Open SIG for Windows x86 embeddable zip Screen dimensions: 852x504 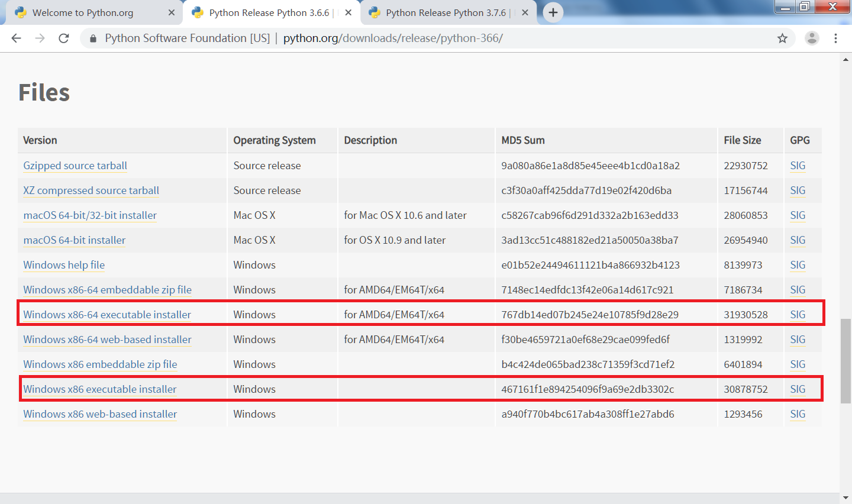[x=798, y=364]
